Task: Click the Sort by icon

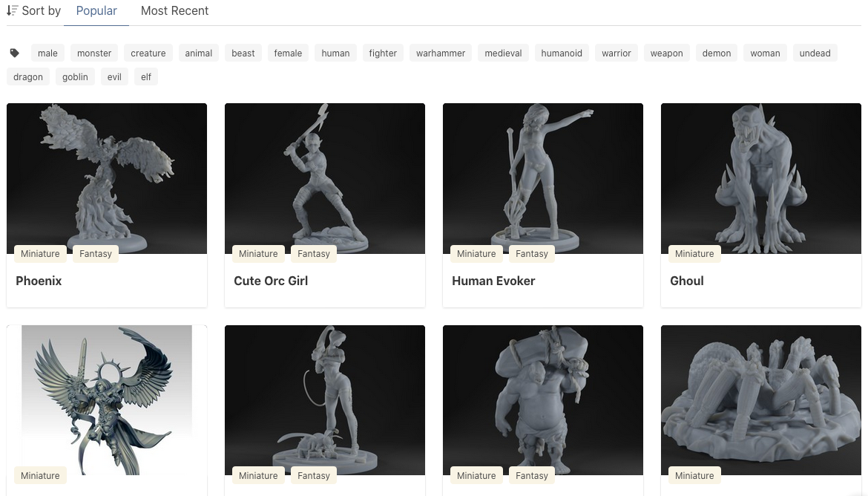Action: tap(12, 10)
